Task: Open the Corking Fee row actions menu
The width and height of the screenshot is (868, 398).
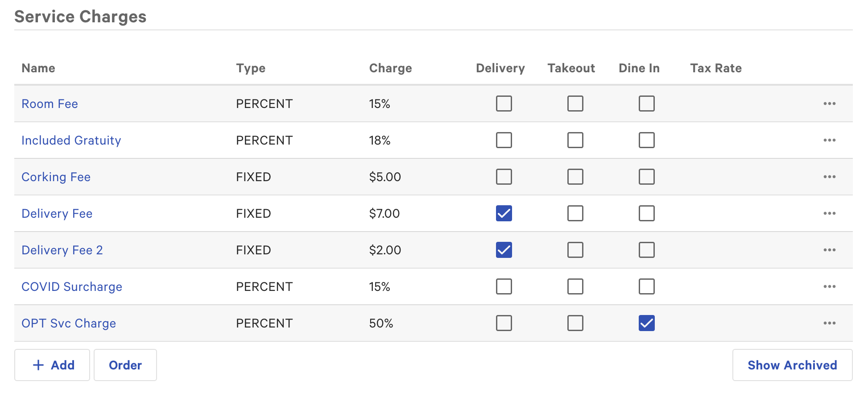Action: click(830, 177)
